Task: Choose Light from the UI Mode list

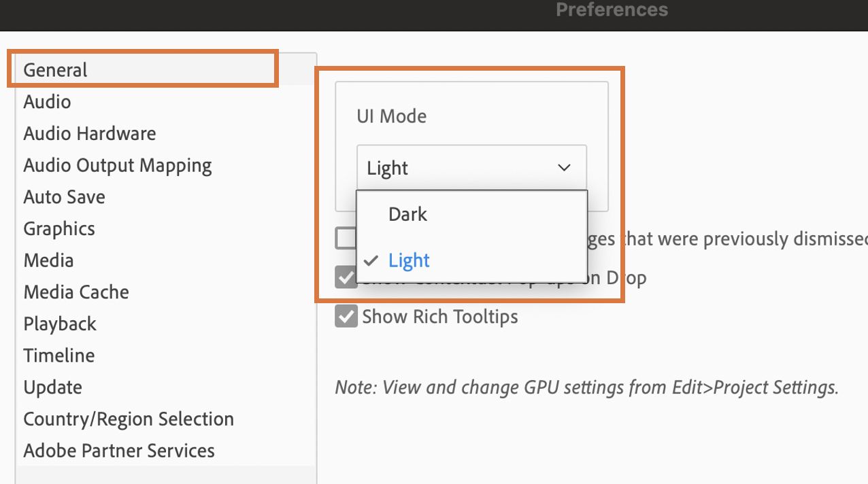Action: [409, 260]
